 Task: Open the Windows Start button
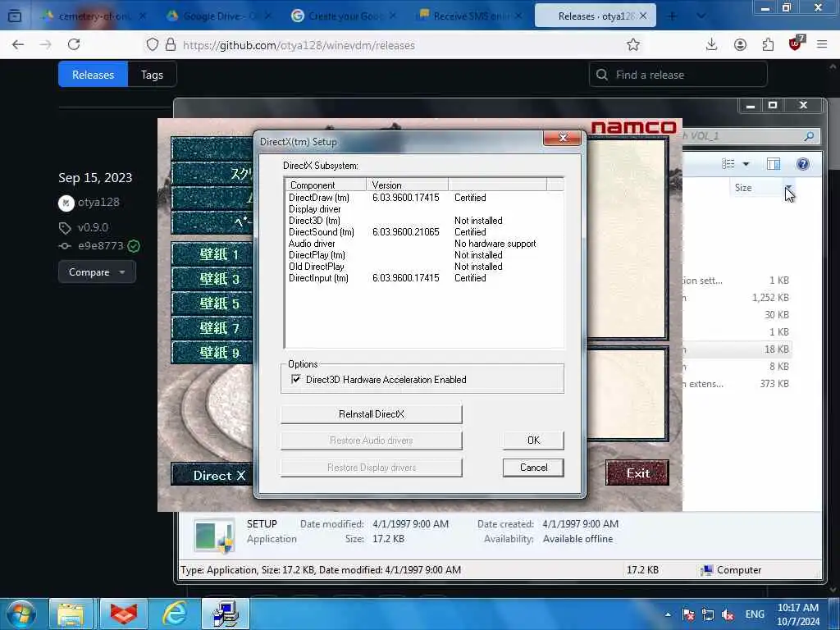coord(21,614)
